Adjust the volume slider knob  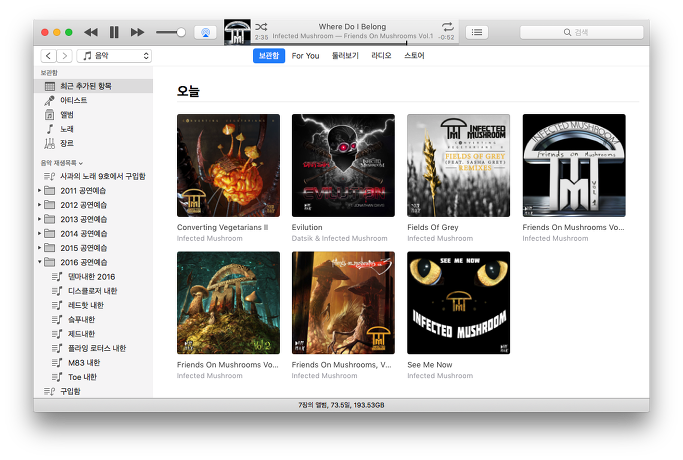[181, 32]
